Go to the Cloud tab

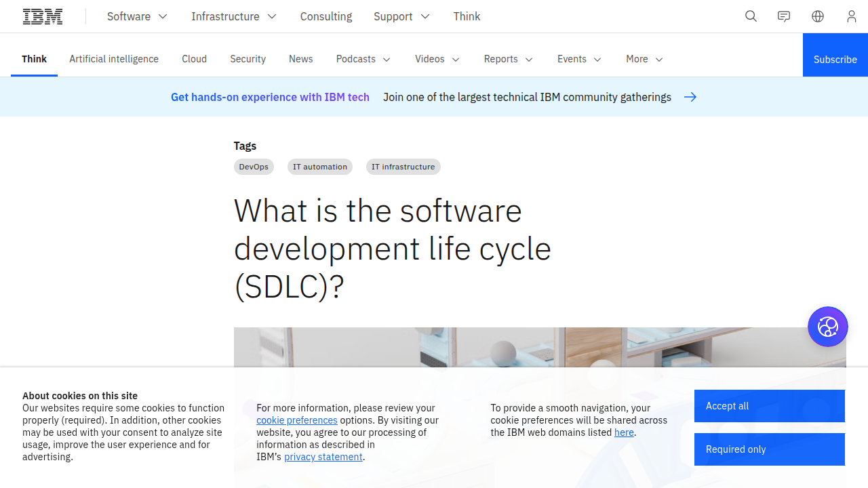coord(194,59)
